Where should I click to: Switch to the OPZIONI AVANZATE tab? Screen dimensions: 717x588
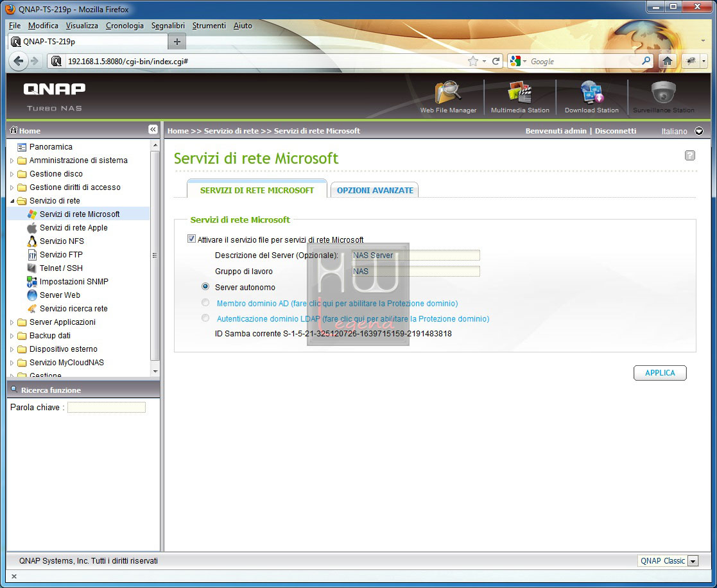[375, 190]
